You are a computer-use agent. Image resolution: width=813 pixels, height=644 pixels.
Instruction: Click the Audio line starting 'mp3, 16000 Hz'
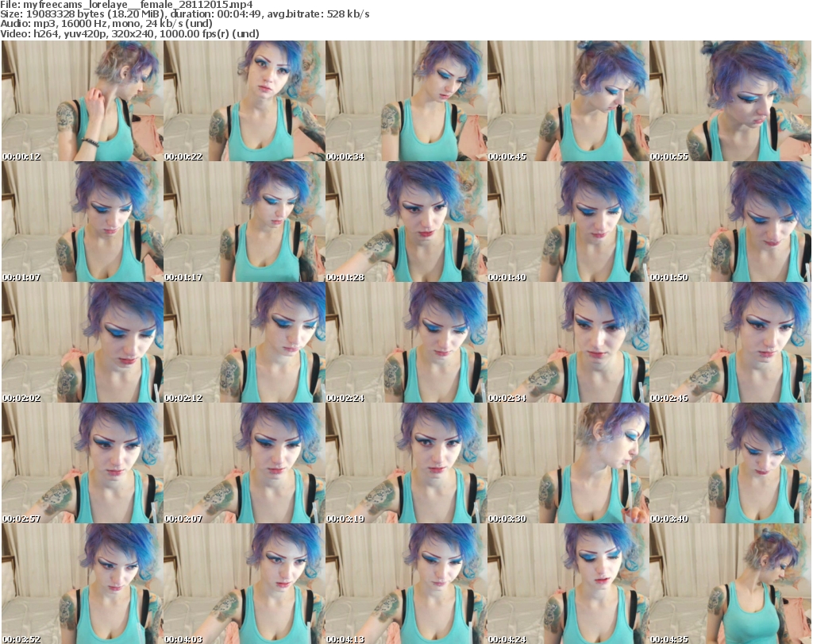coord(107,24)
